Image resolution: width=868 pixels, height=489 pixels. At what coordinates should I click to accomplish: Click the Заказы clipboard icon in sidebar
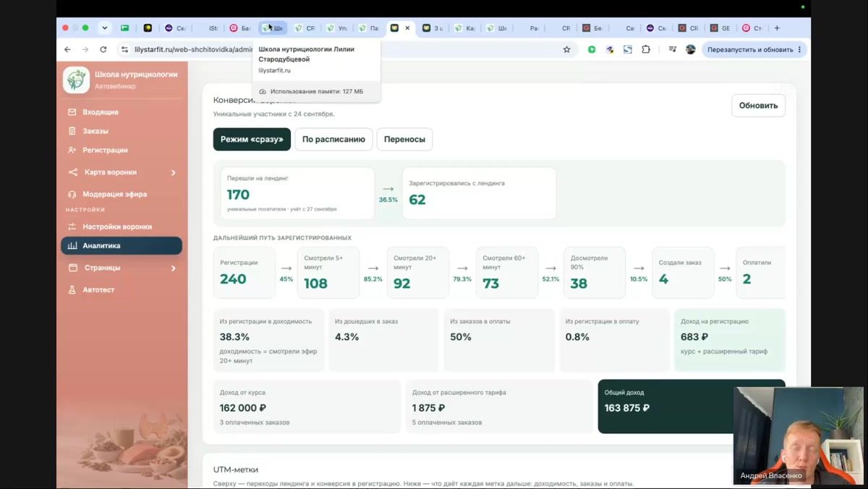72,131
